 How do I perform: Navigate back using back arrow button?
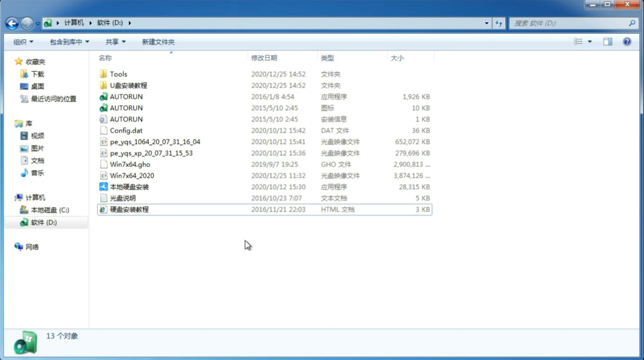click(x=12, y=22)
